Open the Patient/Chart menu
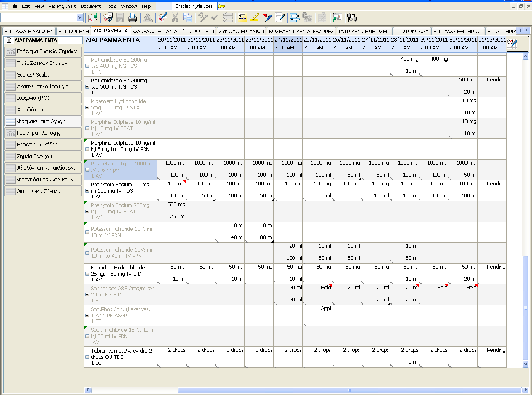The height and width of the screenshot is (395, 532). 62,6
